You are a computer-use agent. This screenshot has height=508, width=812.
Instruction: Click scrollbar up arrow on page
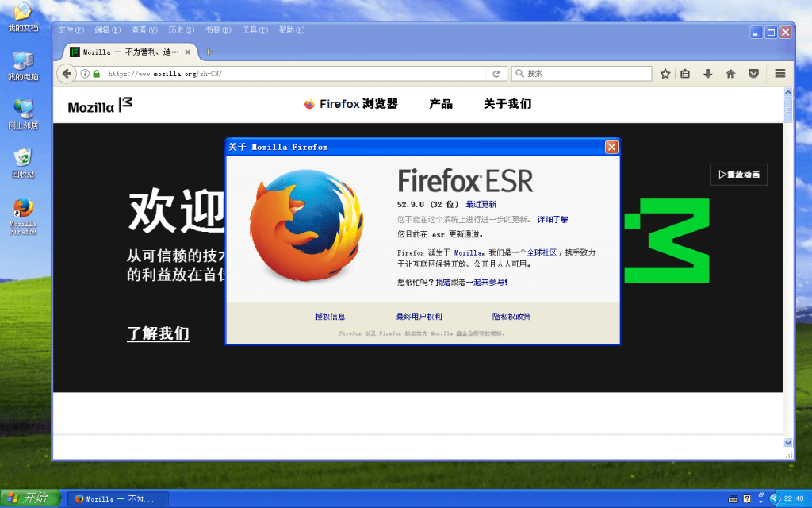tap(788, 92)
